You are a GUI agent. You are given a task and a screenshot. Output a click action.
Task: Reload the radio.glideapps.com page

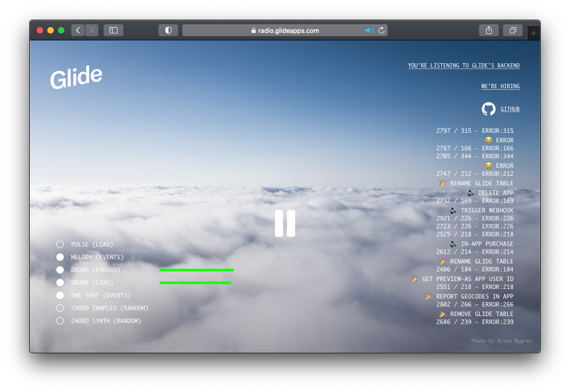click(x=381, y=30)
